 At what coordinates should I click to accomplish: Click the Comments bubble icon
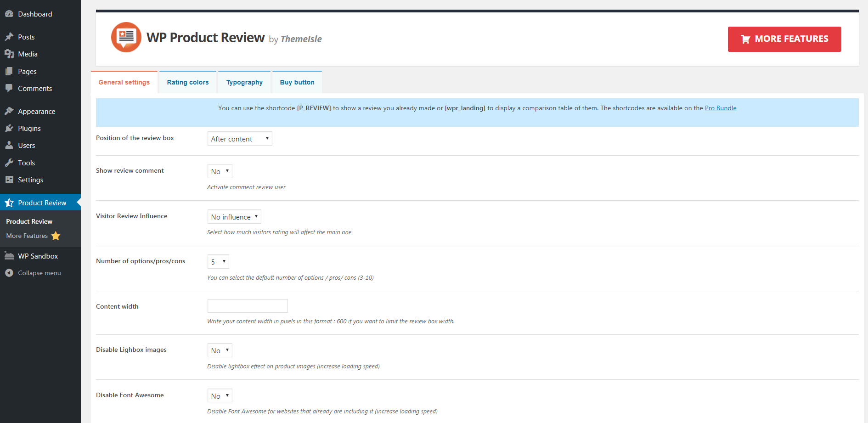9,88
